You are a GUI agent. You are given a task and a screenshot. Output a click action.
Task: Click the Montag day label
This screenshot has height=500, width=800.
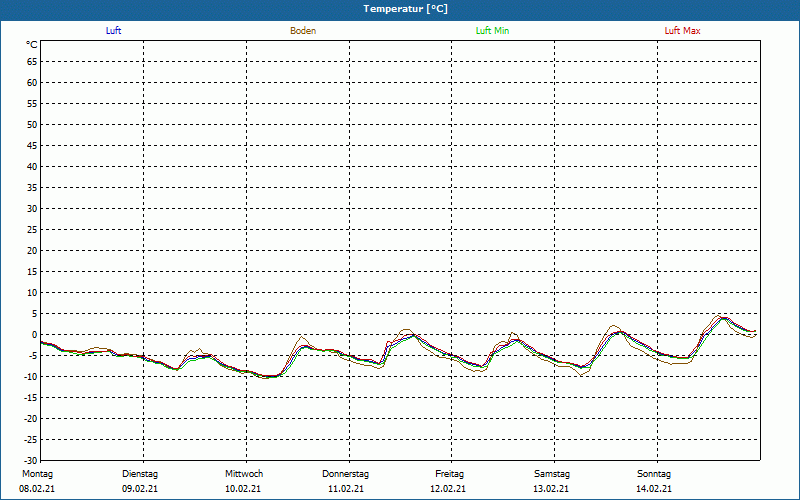37,474
